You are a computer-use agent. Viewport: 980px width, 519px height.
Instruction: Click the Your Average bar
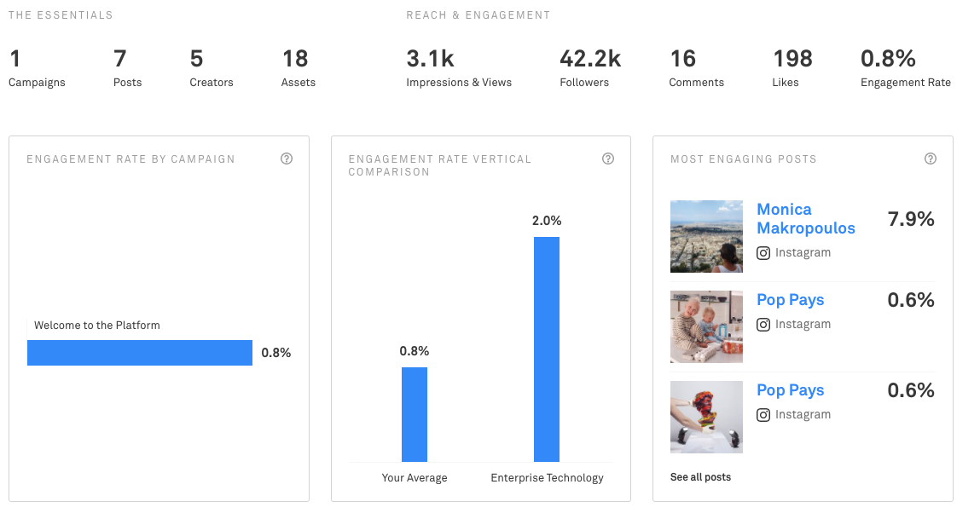pos(415,414)
